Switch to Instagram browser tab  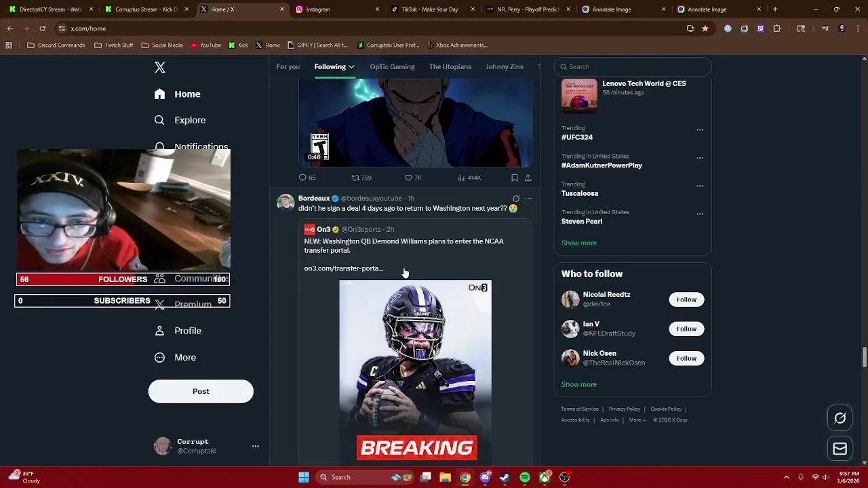point(337,9)
